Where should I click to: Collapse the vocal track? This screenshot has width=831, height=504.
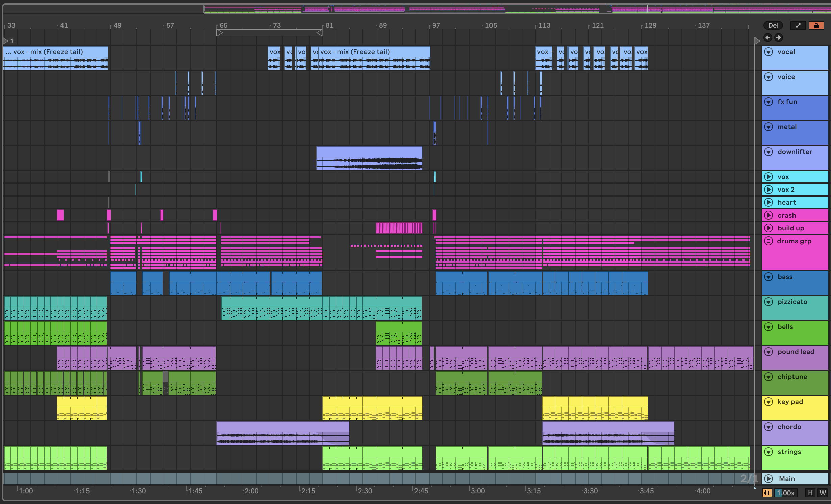click(x=769, y=52)
